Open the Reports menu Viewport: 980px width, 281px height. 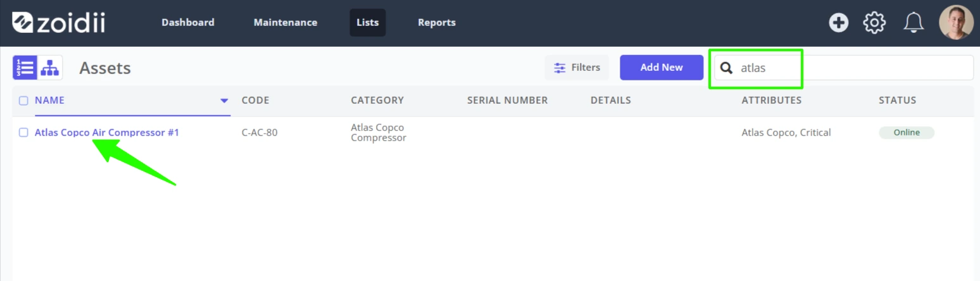coord(437,23)
